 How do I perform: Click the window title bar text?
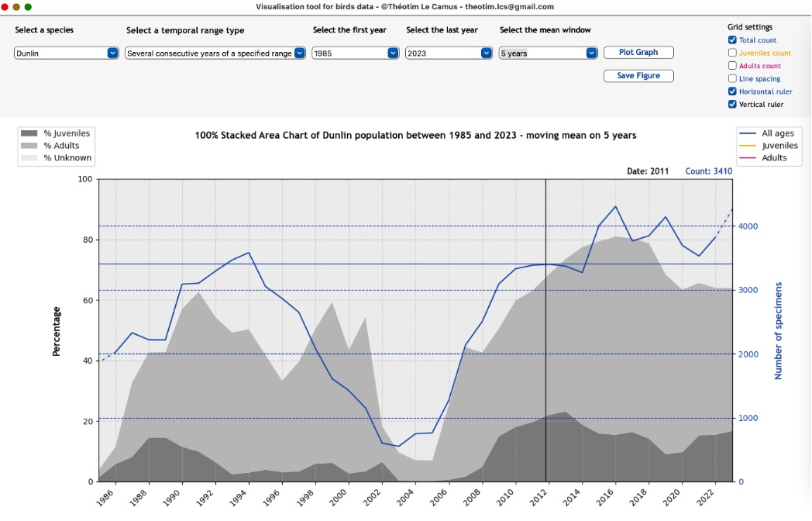tap(405, 7)
